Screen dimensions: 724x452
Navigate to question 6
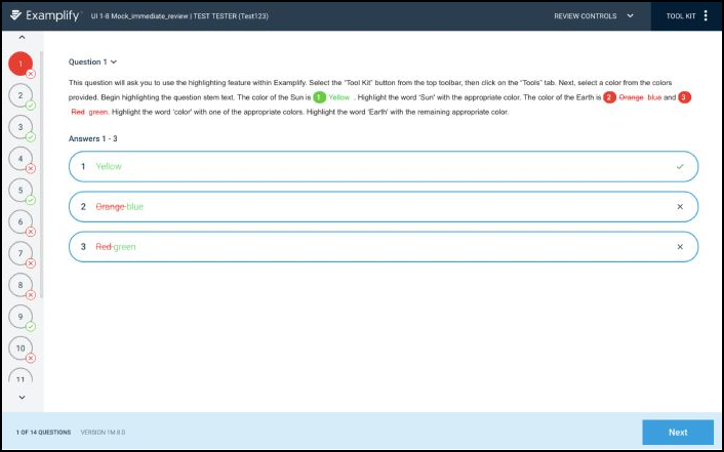tap(20, 222)
